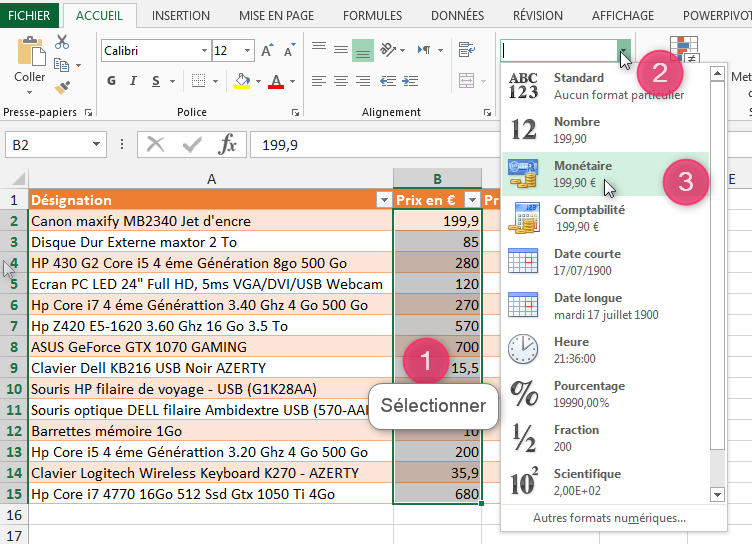Open Alignement dialog launcher
The image size is (752, 544).
[487, 113]
